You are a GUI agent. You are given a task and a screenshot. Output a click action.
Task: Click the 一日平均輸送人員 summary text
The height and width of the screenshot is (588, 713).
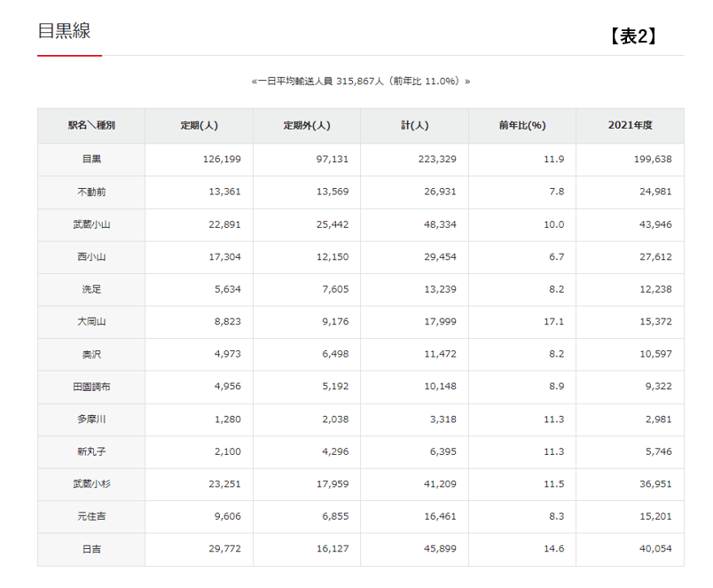(x=361, y=81)
